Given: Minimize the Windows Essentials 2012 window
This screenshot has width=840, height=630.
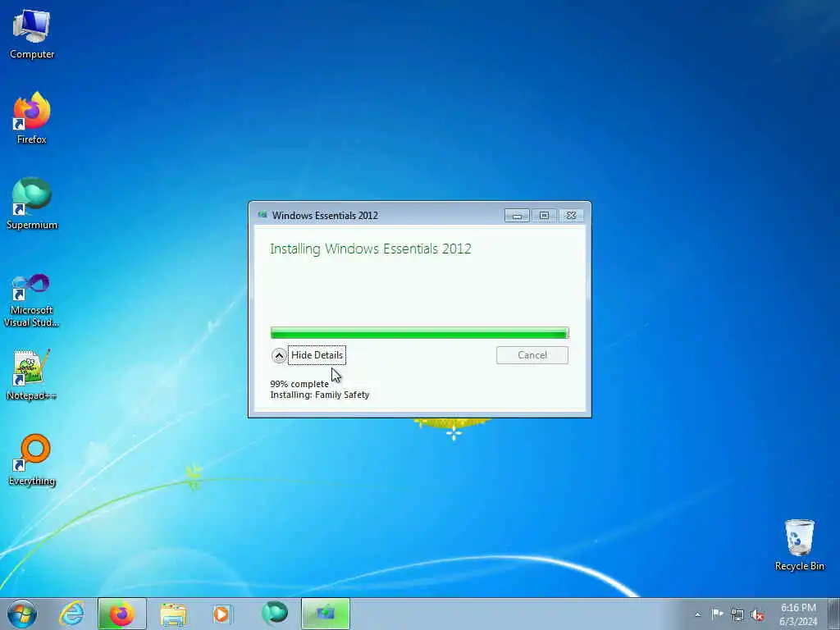Looking at the screenshot, I should 517,216.
